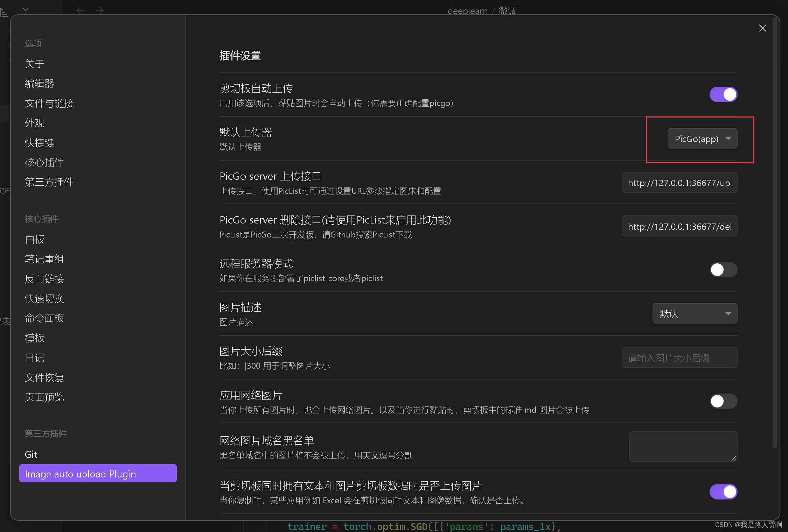788x532 pixels.
Task: Click the 图片大小后缀 input field
Action: coord(679,357)
